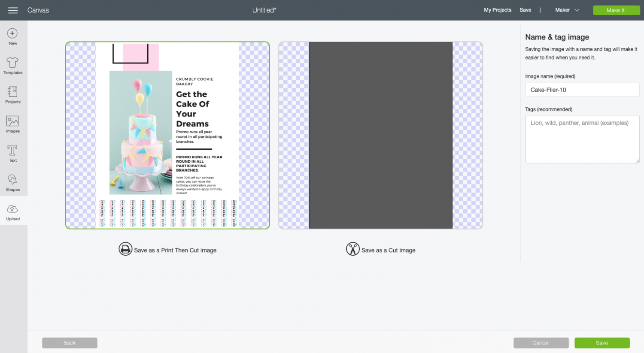This screenshot has width=644, height=353.
Task: Save the tagged image
Action: [602, 343]
